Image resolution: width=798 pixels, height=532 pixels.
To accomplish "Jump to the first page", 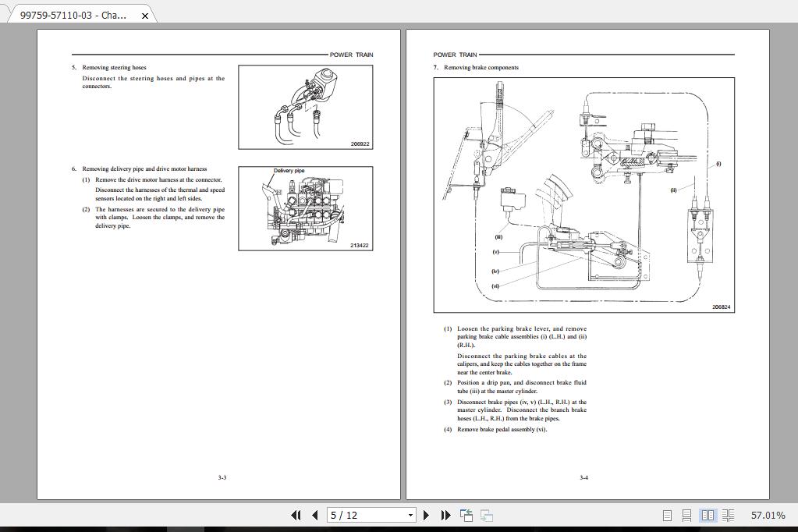I will 296,515.
